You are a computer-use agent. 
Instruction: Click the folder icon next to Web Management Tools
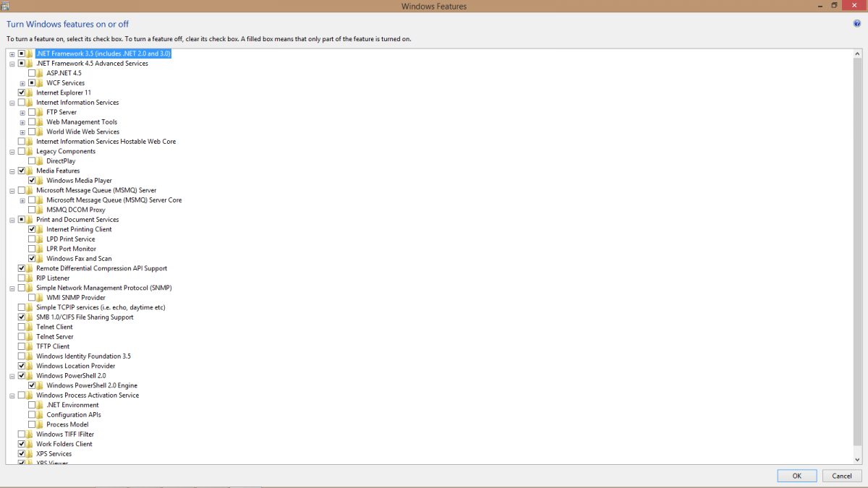pos(41,122)
